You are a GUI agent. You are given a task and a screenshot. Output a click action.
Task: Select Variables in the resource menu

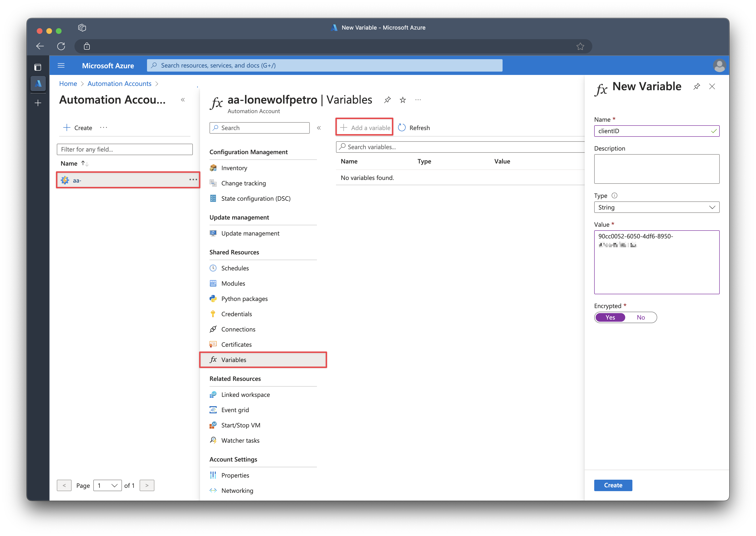click(x=263, y=359)
